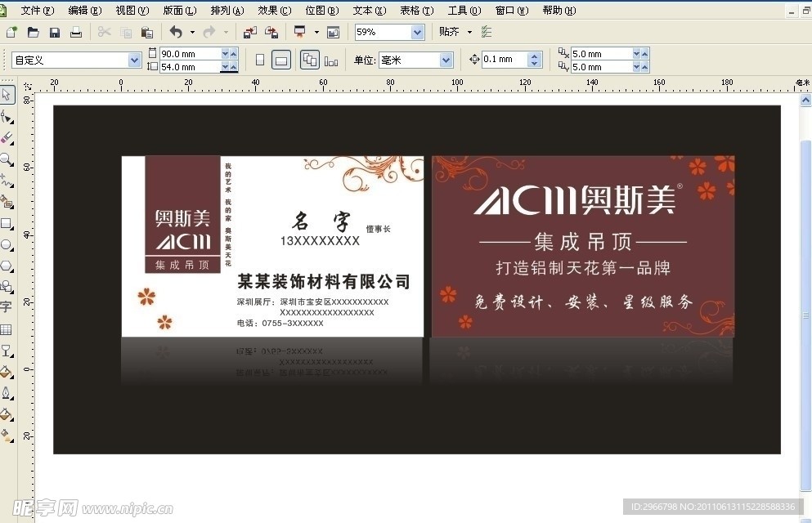Select the Zoom magnifier tool
This screenshot has width=812, height=523.
point(7,159)
